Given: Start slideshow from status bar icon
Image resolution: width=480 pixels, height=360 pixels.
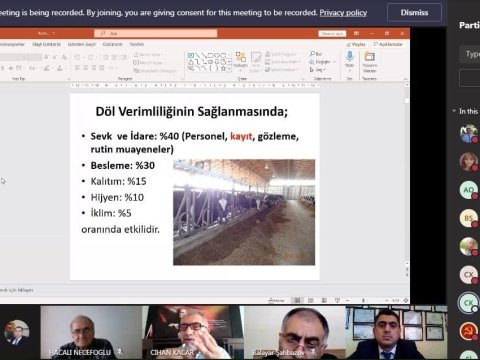Looking at the screenshot, I should [x=337, y=300].
